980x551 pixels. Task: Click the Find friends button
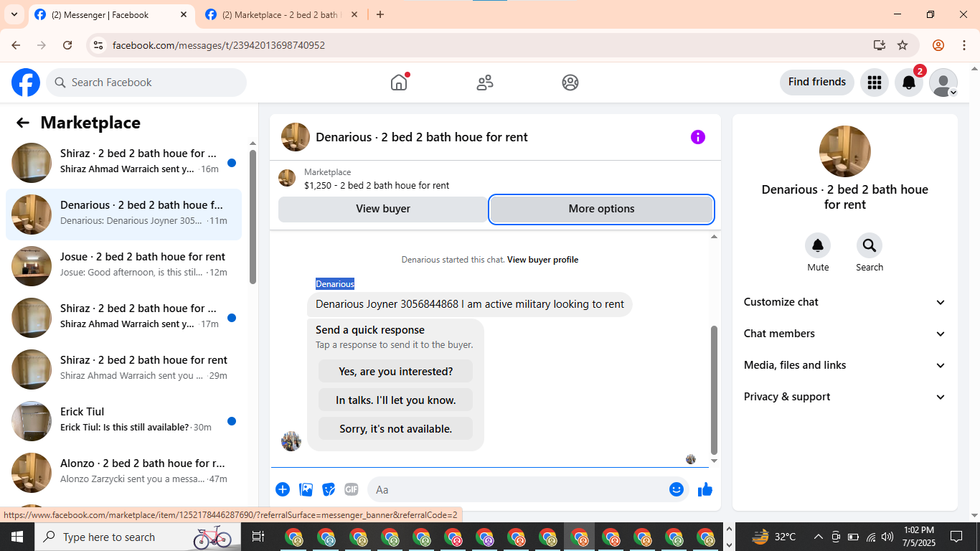[817, 82]
